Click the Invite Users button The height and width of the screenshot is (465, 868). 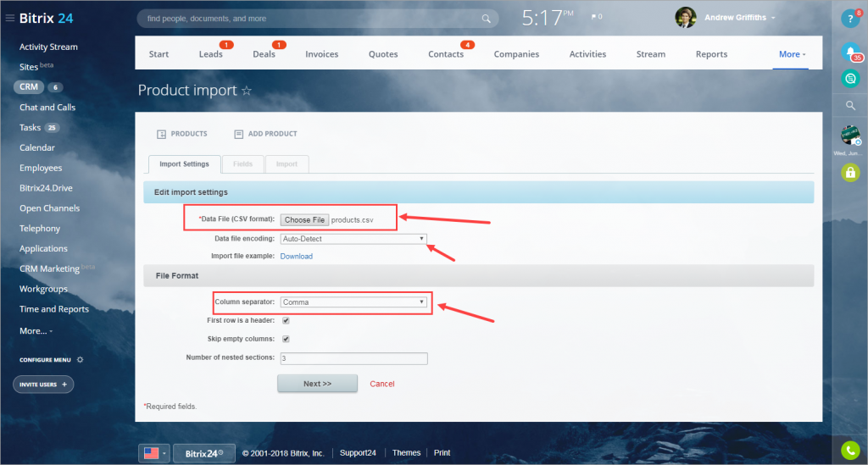click(x=43, y=385)
